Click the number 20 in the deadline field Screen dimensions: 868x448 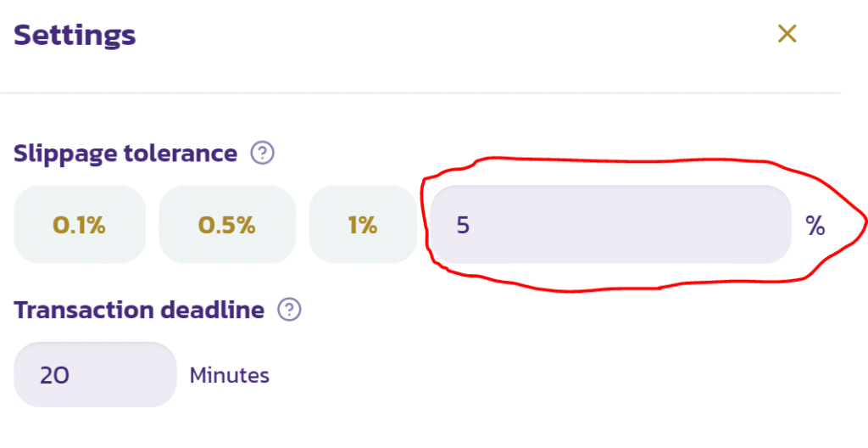pyautogui.click(x=54, y=376)
